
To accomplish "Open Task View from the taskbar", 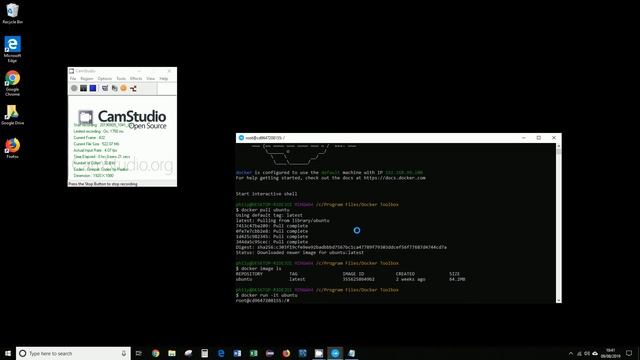I will (x=139, y=353).
